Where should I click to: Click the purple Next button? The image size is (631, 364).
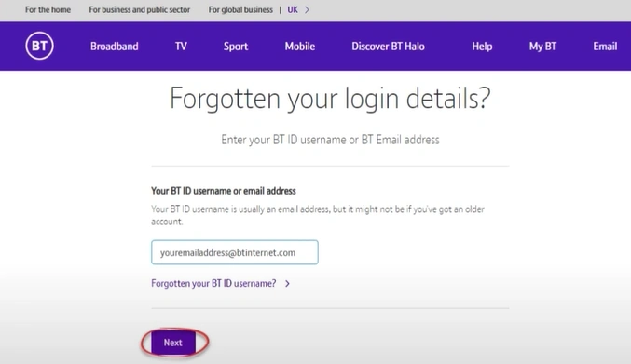[x=173, y=343]
